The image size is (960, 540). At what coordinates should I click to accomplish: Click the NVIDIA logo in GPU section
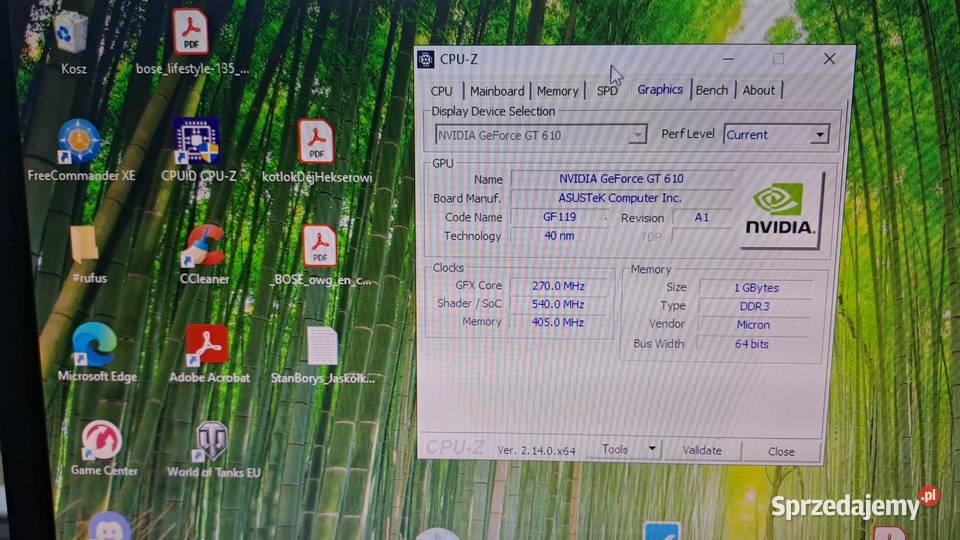click(781, 211)
